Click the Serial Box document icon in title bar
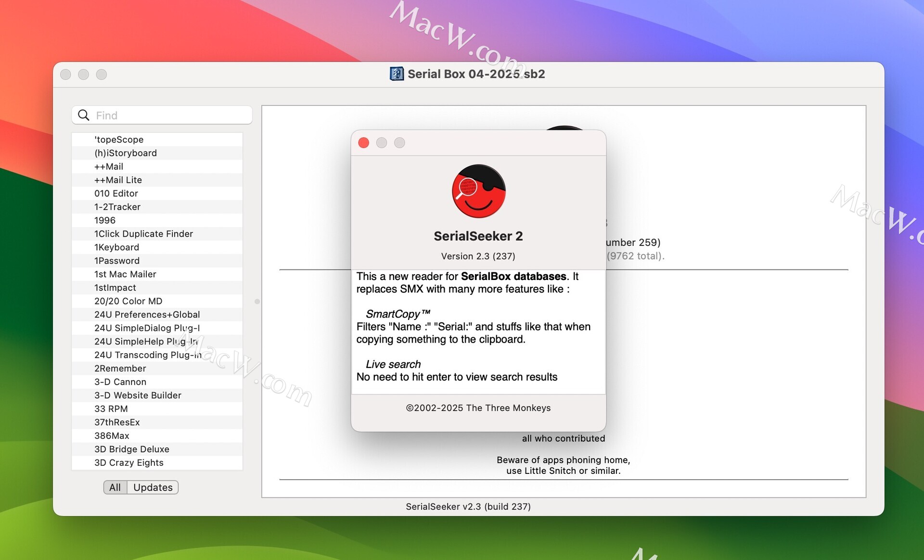 point(397,74)
